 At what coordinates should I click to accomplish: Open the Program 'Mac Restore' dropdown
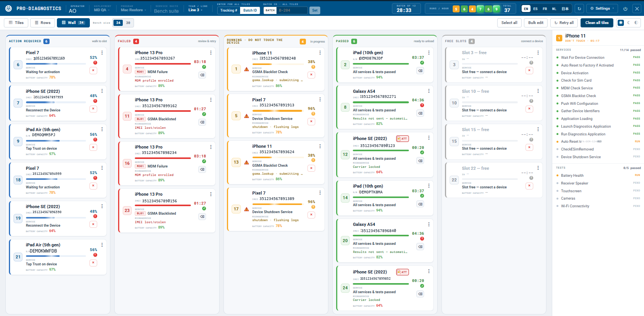[134, 10]
